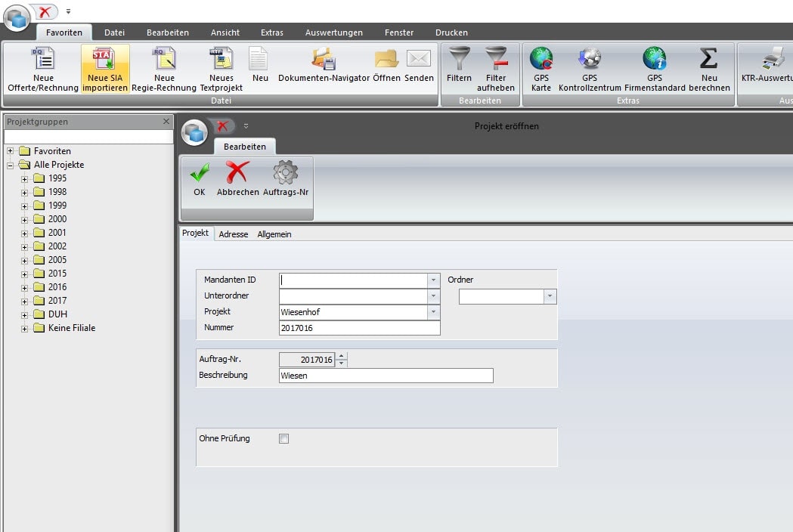793x532 pixels.
Task: Create a Neue Offerte/Rechnung document
Action: 43,70
